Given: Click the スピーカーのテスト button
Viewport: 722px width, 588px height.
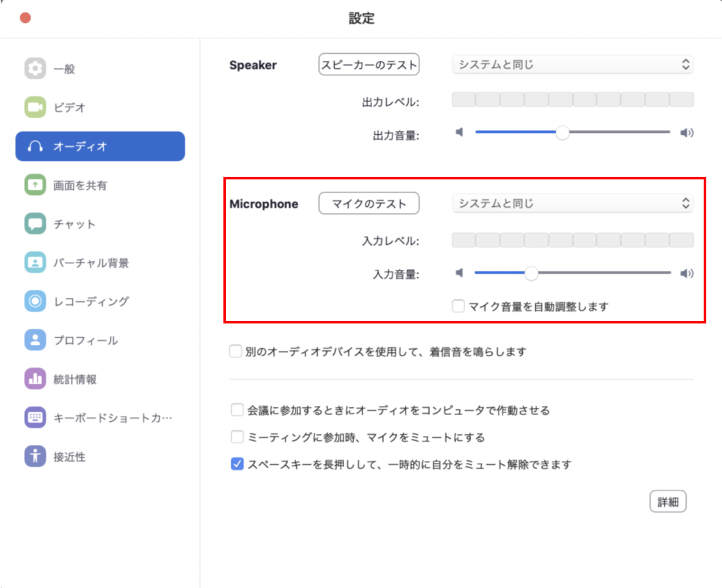Looking at the screenshot, I should click(369, 64).
